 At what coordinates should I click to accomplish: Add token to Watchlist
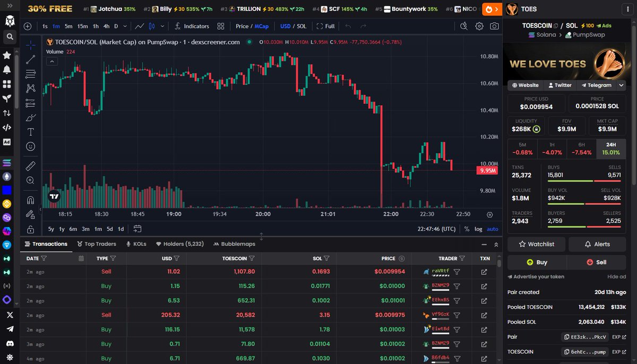pos(536,244)
